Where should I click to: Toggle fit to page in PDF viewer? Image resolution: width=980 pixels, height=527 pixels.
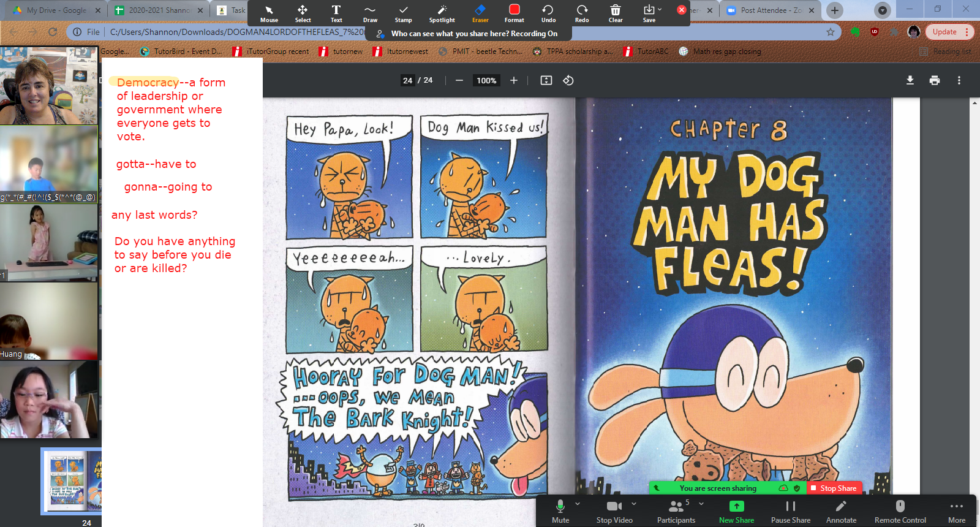(546, 80)
